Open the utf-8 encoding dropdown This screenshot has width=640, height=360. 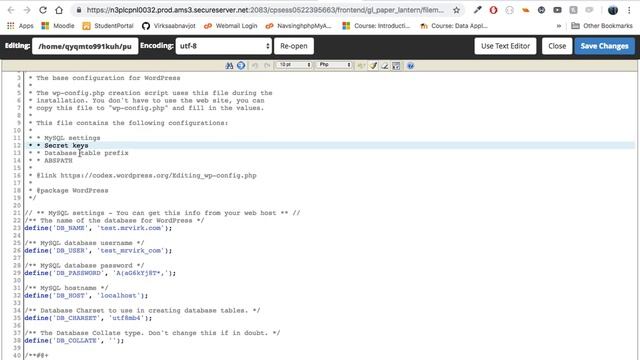224,46
